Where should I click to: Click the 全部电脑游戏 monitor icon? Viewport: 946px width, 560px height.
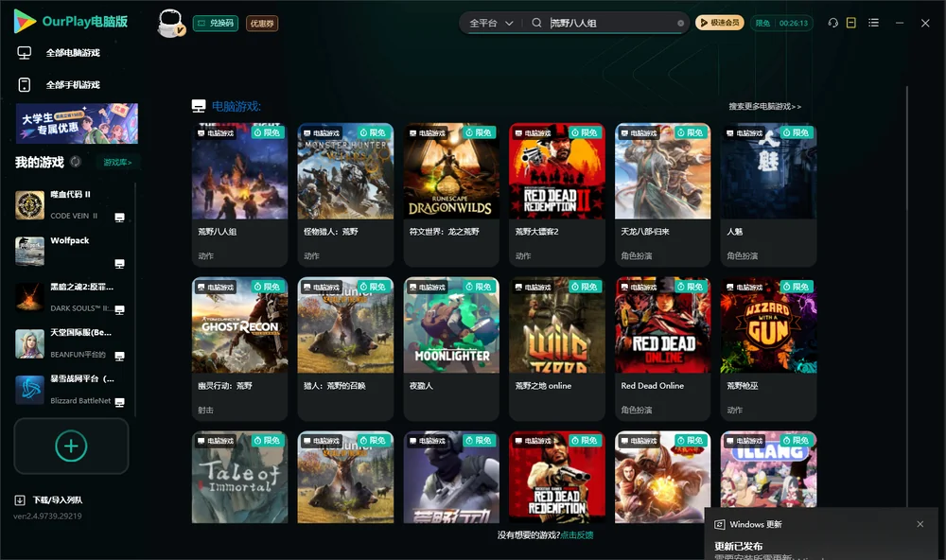(25, 53)
